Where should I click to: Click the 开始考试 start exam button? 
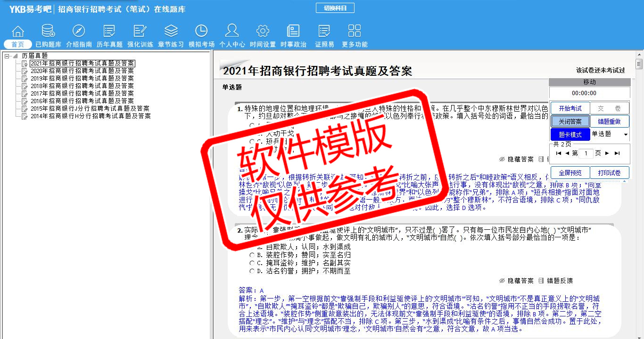click(570, 108)
